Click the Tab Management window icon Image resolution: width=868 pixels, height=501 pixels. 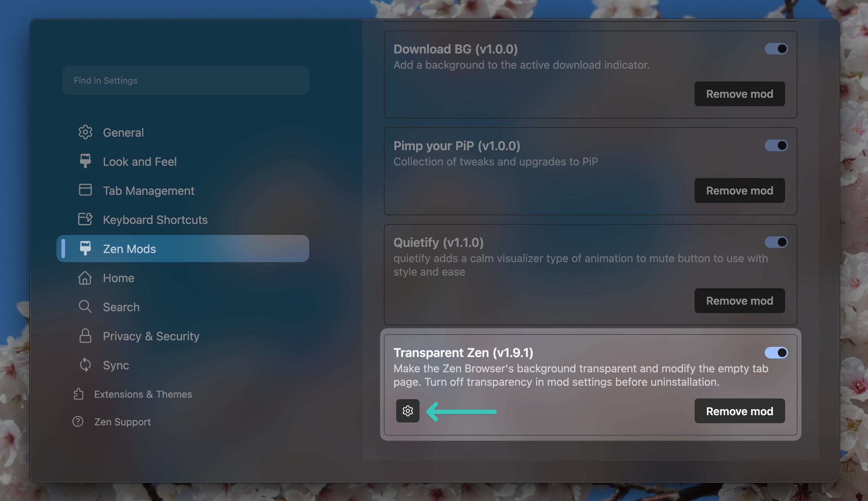coord(85,190)
